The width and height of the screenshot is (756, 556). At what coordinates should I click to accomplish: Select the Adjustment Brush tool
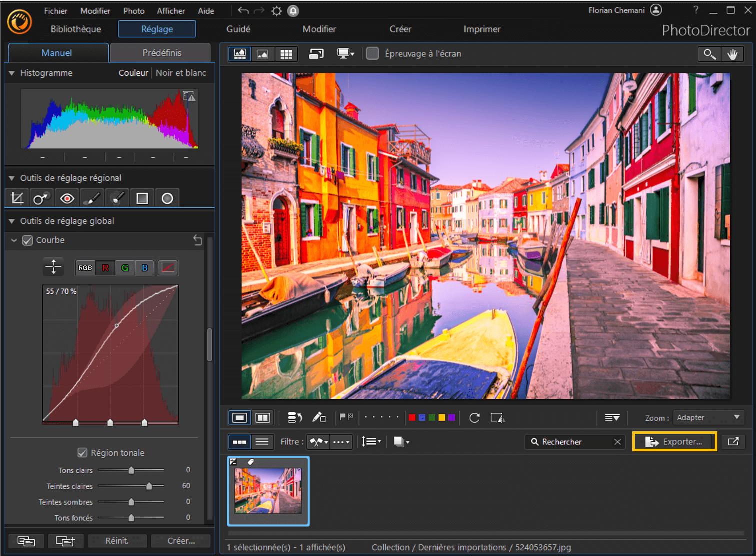click(x=91, y=197)
